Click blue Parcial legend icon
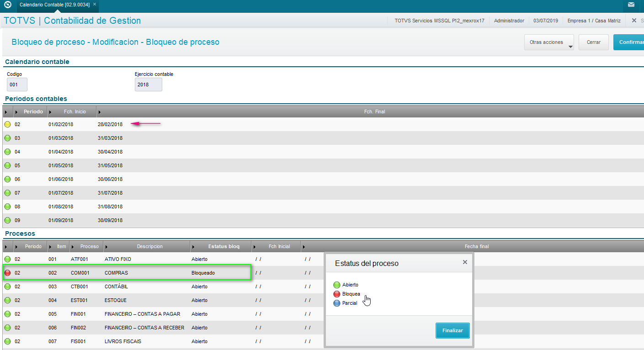The width and height of the screenshot is (644, 350). 337,303
